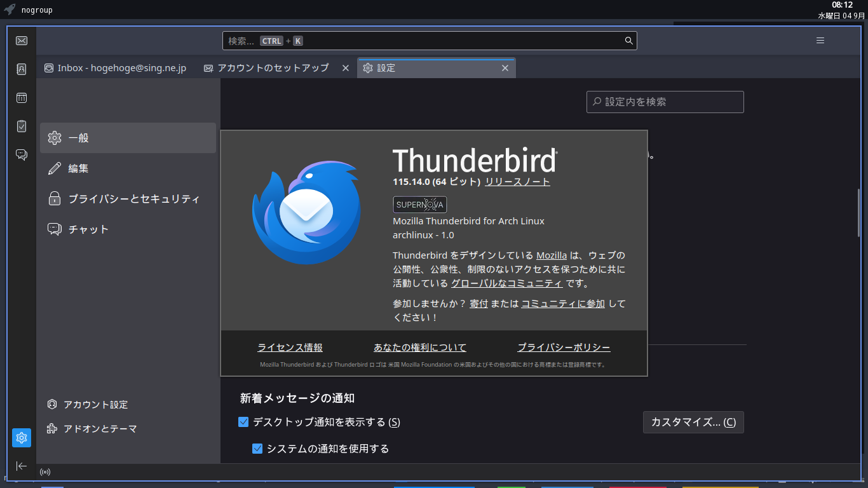Click the 08:12 clock in the top panel
The height and width of the screenshot is (488, 868).
(x=843, y=5)
